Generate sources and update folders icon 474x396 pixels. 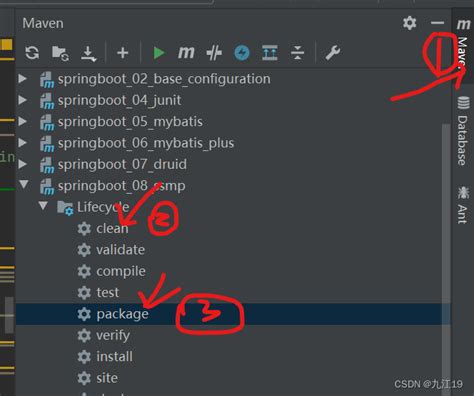[60, 53]
